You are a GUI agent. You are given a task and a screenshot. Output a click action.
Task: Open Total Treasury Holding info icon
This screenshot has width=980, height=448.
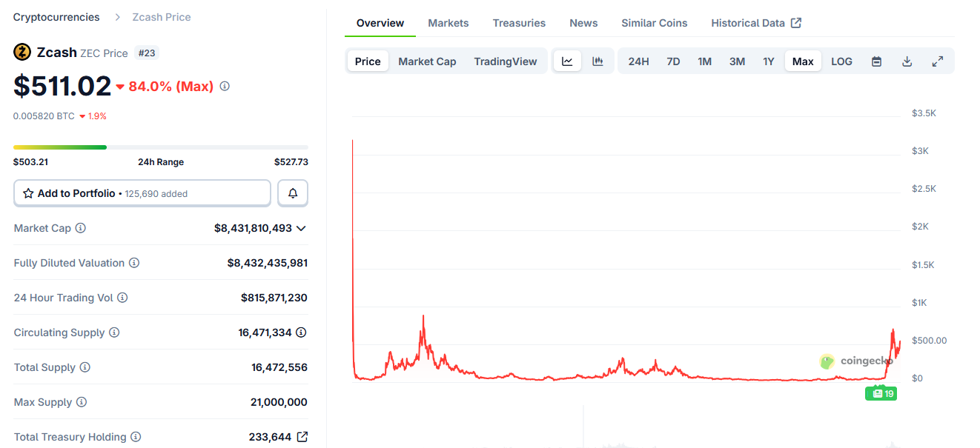(x=136, y=437)
